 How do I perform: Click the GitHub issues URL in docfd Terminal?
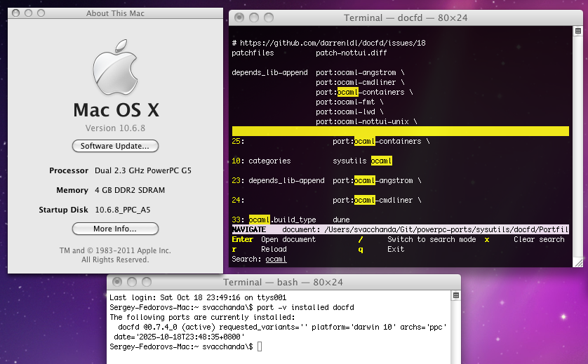[x=334, y=43]
